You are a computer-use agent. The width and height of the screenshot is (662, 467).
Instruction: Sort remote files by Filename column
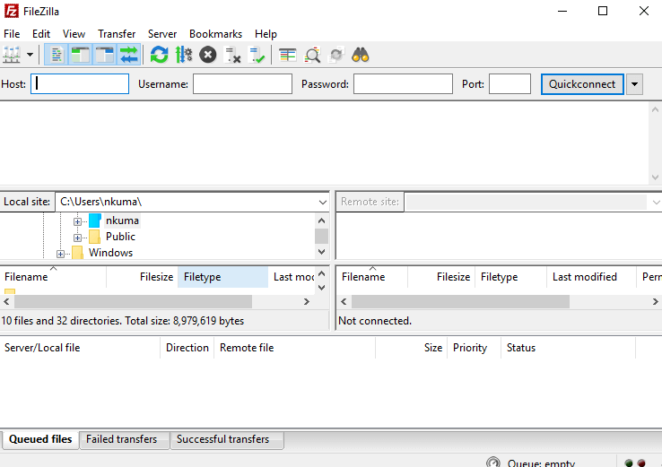pyautogui.click(x=372, y=277)
